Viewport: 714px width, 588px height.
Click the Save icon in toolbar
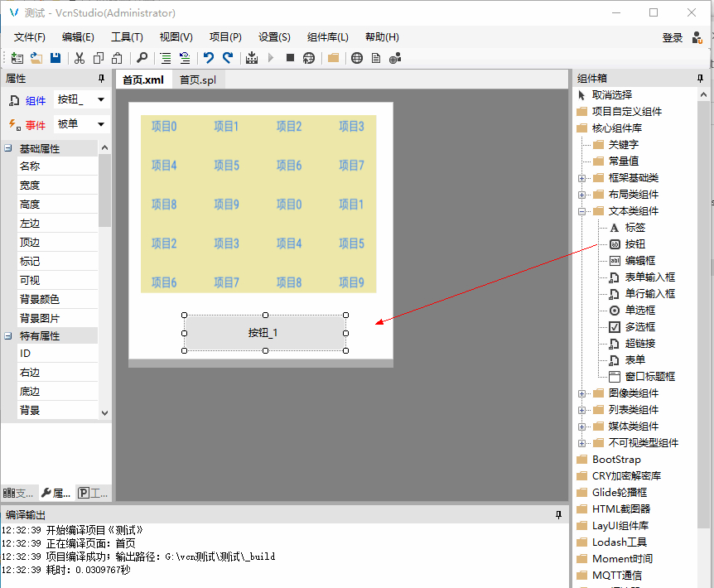click(55, 58)
